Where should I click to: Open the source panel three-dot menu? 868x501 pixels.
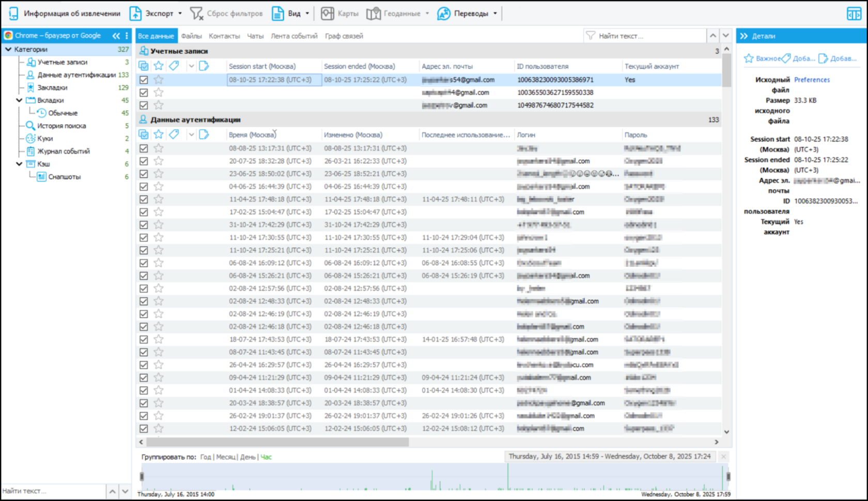click(127, 36)
